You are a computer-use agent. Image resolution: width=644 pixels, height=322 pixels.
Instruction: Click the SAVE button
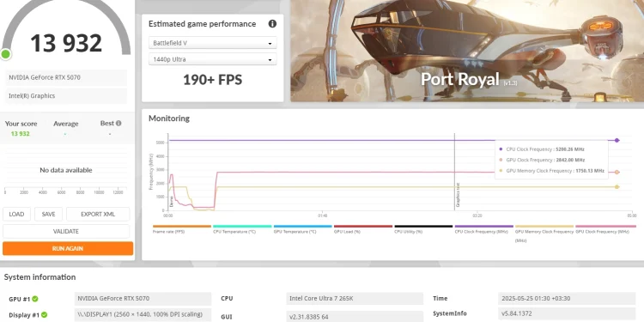click(48, 214)
